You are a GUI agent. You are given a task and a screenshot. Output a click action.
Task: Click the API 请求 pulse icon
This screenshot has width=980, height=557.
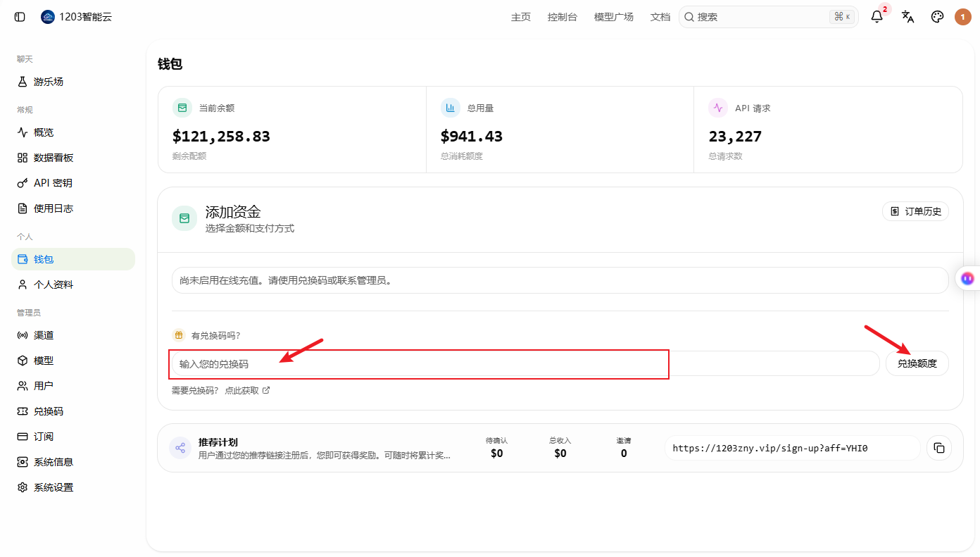pos(718,108)
